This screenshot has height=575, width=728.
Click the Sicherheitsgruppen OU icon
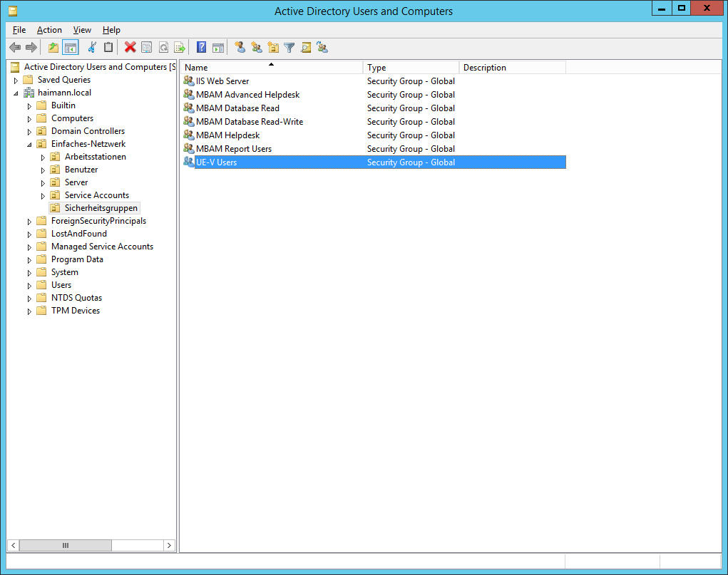click(x=55, y=208)
